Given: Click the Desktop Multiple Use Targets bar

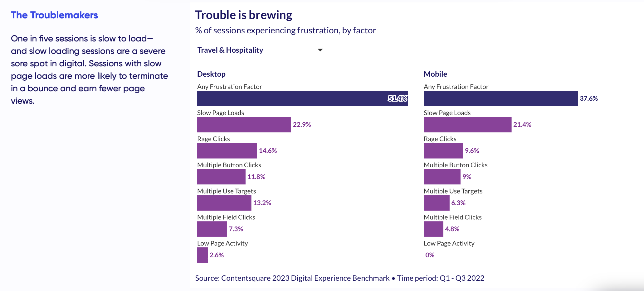Looking at the screenshot, I should (x=224, y=203).
